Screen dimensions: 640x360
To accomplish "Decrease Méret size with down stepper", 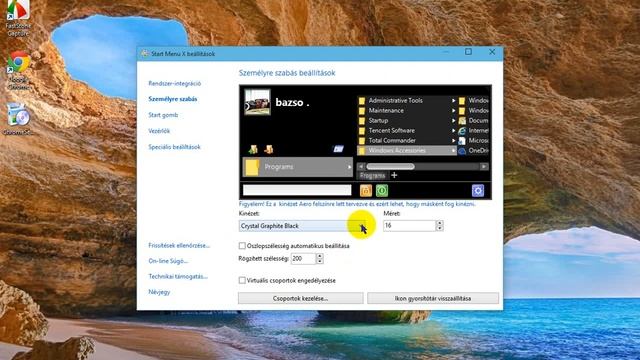I will (x=440, y=229).
